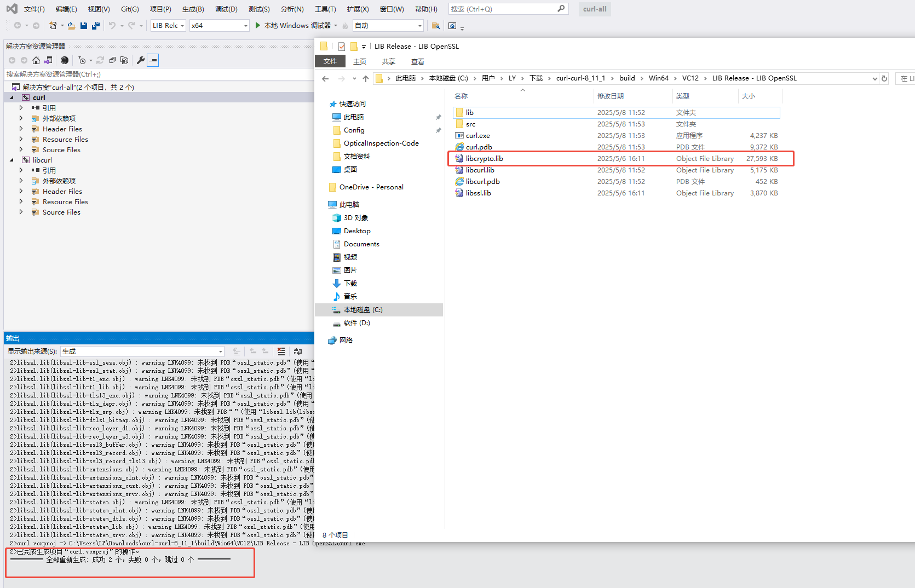Click the Back button in File Explorer
The image size is (915, 588).
325,78
